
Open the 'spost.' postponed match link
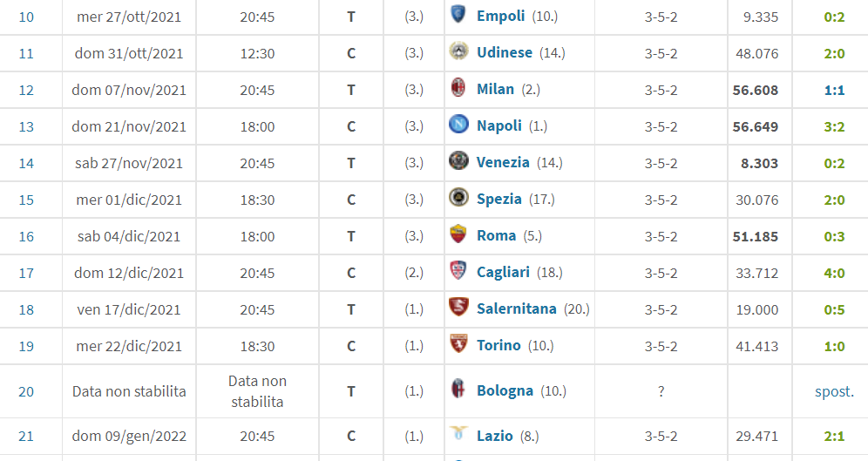tap(834, 392)
